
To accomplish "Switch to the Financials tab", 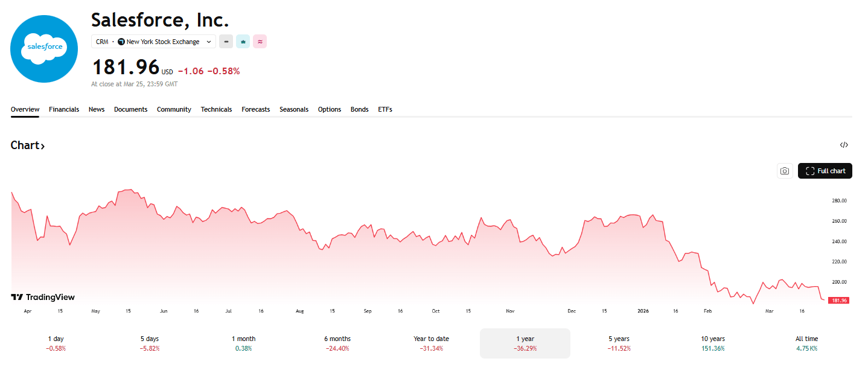I will [64, 109].
